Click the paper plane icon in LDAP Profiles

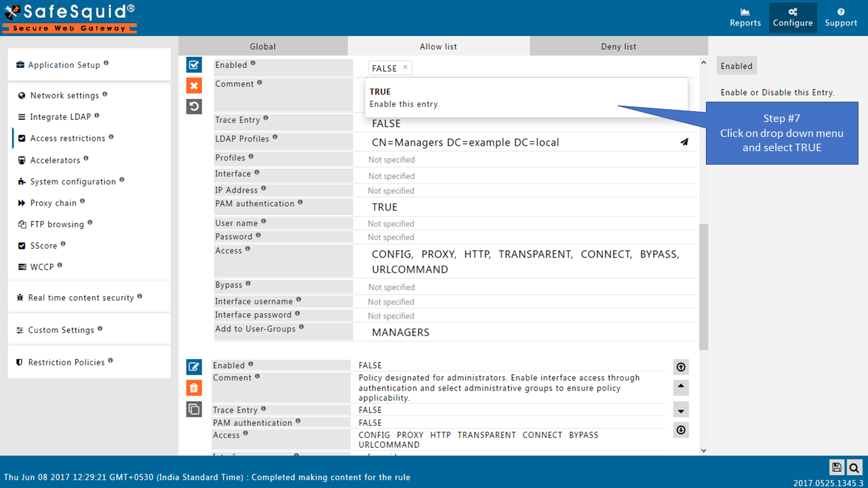point(684,142)
